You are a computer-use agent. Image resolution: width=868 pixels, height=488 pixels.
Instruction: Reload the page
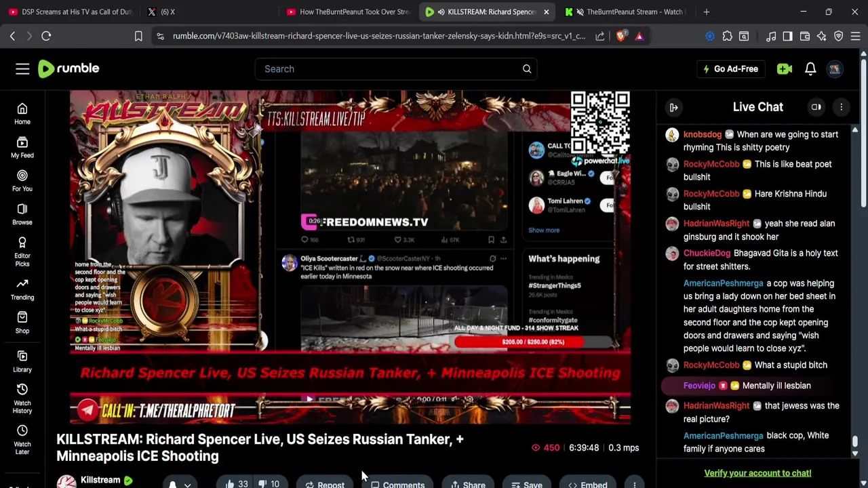pyautogui.click(x=46, y=36)
